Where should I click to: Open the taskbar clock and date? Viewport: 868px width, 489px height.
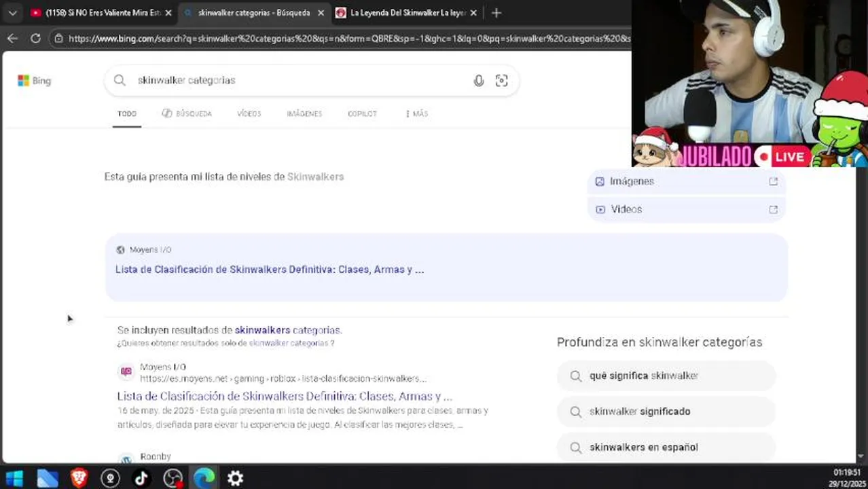846,477
